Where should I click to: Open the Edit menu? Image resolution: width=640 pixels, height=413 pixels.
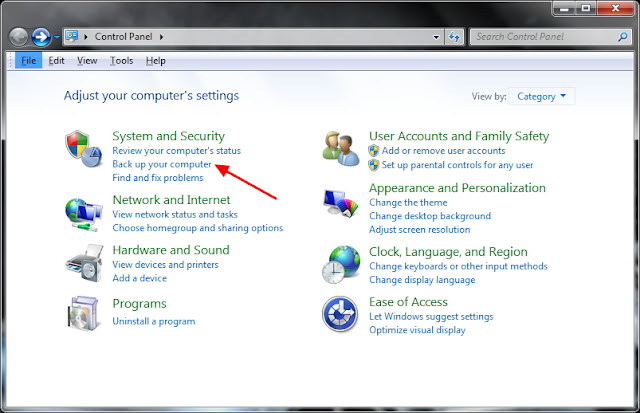coord(56,60)
